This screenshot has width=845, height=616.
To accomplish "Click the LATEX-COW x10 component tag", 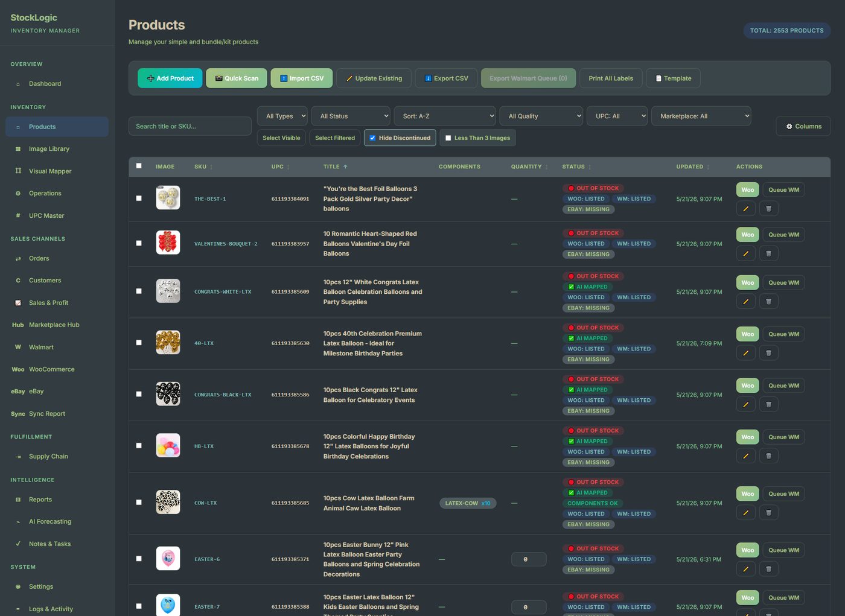I will (x=468, y=503).
